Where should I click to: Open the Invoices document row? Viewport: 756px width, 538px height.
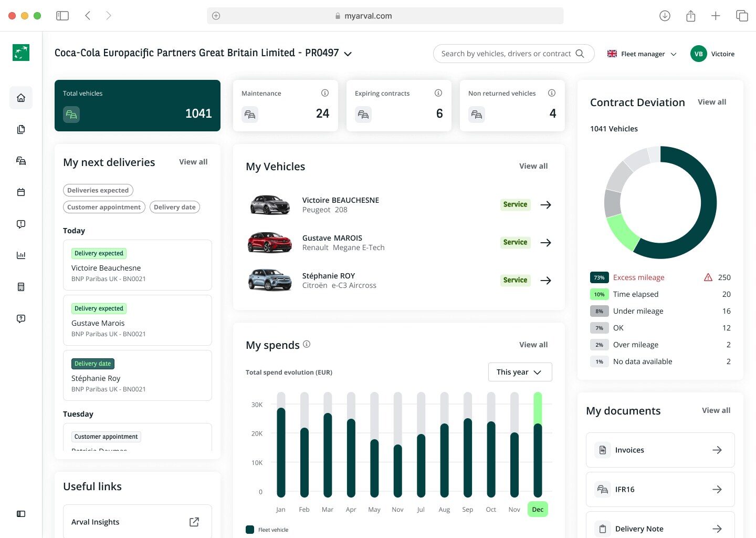(660, 450)
